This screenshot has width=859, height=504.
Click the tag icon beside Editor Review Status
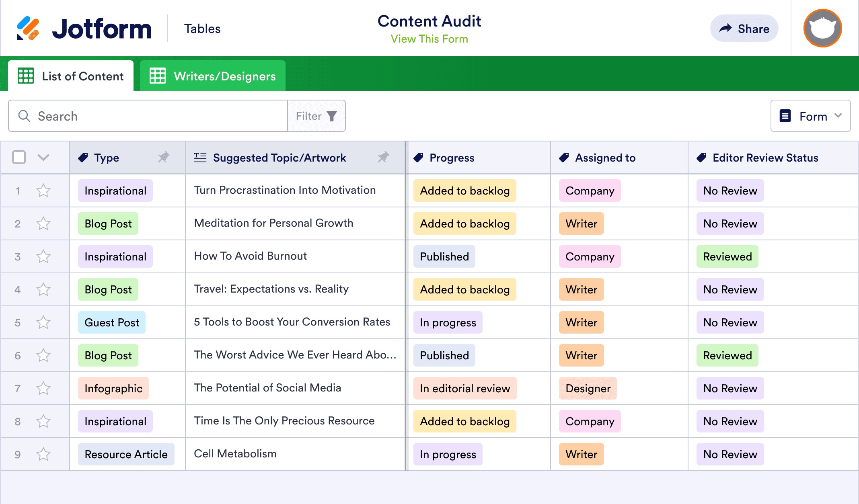click(702, 158)
